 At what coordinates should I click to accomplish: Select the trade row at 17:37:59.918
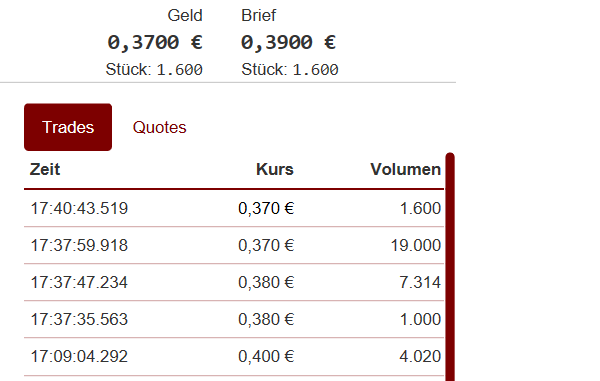(x=234, y=245)
